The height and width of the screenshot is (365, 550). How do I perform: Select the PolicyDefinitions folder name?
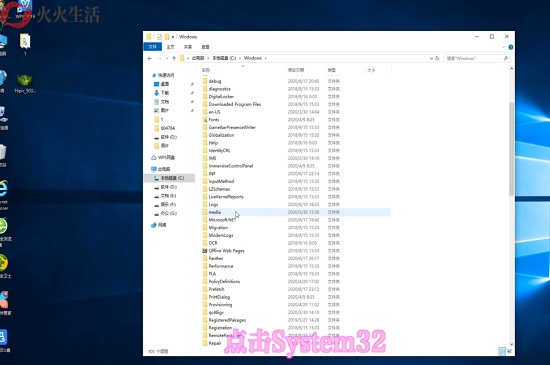(x=224, y=282)
